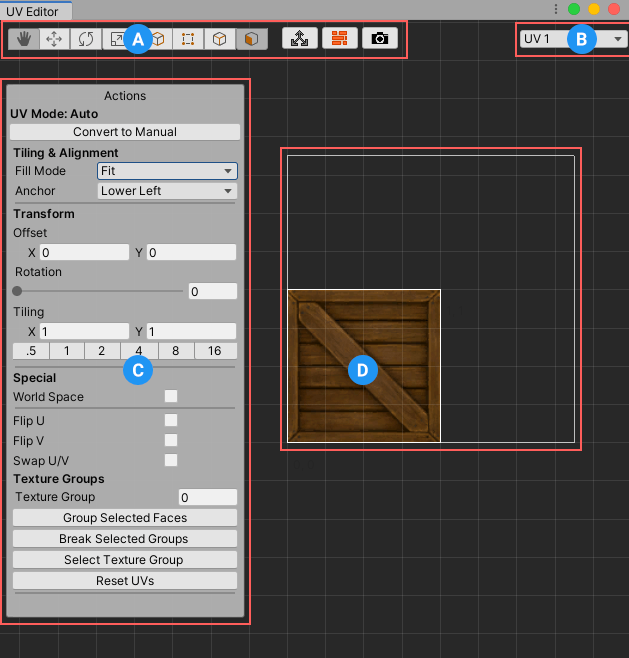This screenshot has height=658, width=629.
Task: Select the rotate tool with circular arrows
Action: [87, 39]
